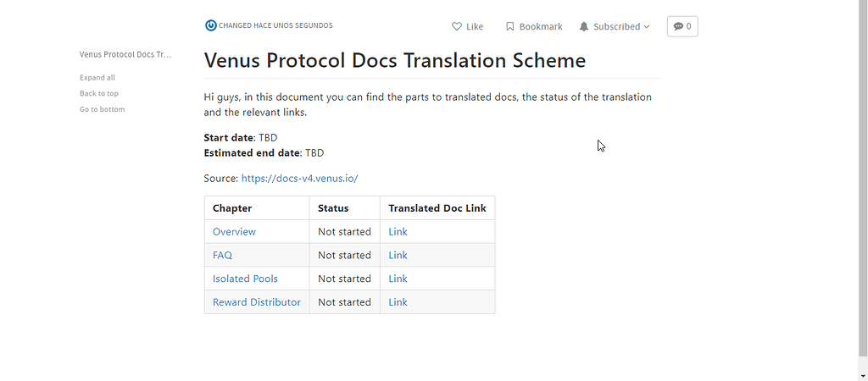Click the Bookmark flag icon
Viewport: 868px width, 381px height.
pos(509,26)
